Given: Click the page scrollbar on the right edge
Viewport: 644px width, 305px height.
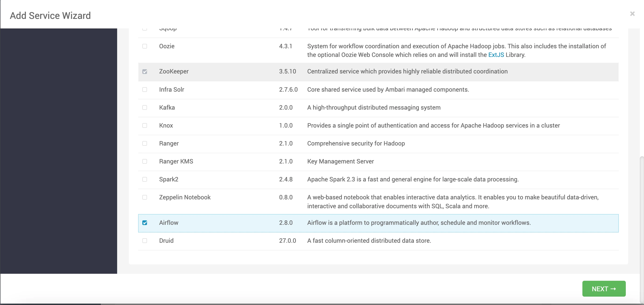Looking at the screenshot, I should (x=641, y=230).
